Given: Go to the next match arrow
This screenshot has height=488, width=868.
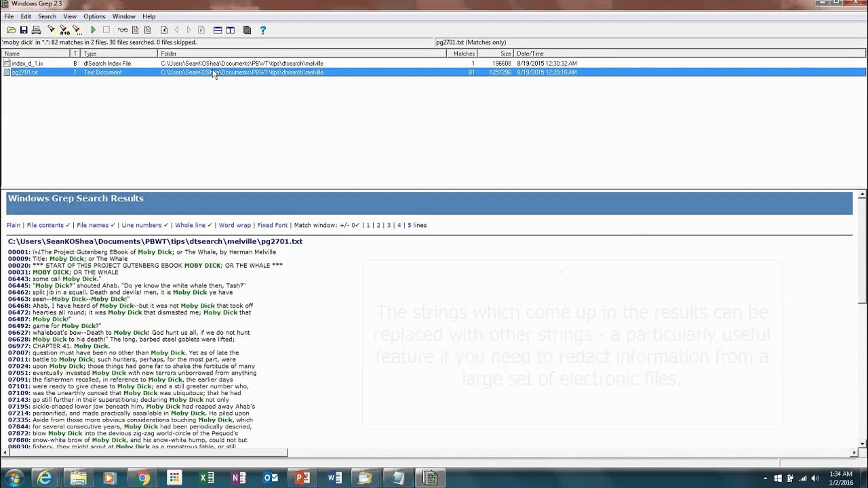Looking at the screenshot, I should click(189, 30).
